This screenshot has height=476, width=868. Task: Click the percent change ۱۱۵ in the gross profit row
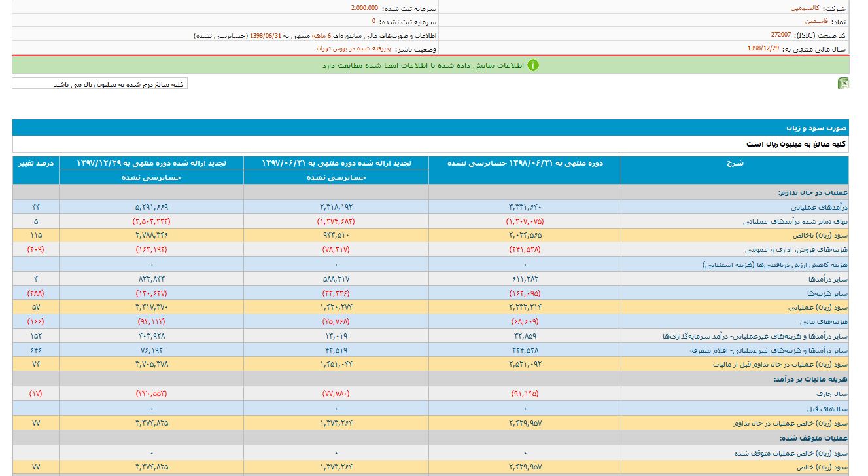point(36,236)
